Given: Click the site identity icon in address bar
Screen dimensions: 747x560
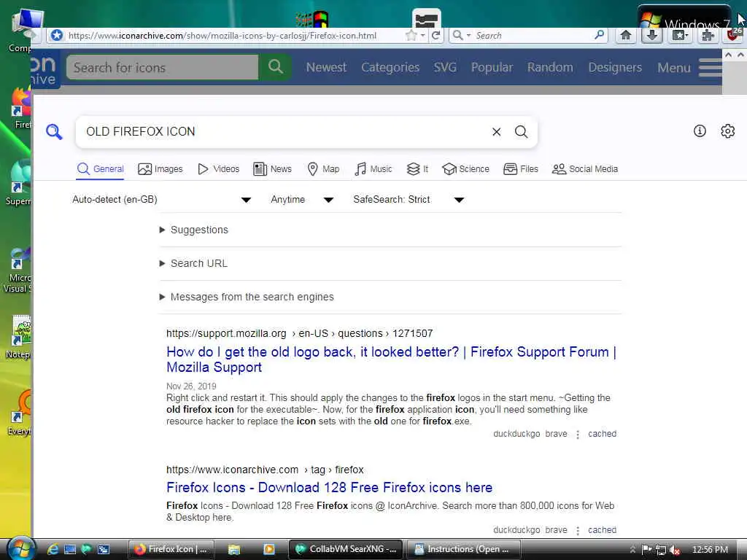Looking at the screenshot, I should (57, 35).
